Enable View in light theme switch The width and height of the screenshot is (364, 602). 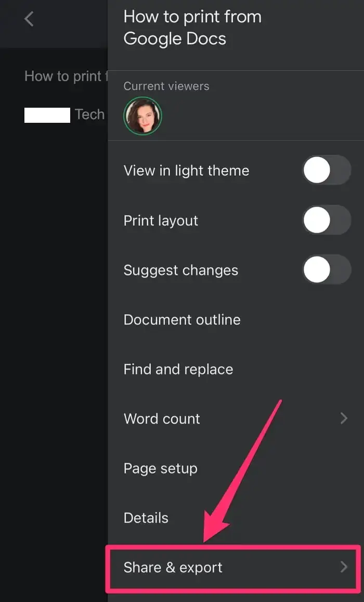coord(327,170)
